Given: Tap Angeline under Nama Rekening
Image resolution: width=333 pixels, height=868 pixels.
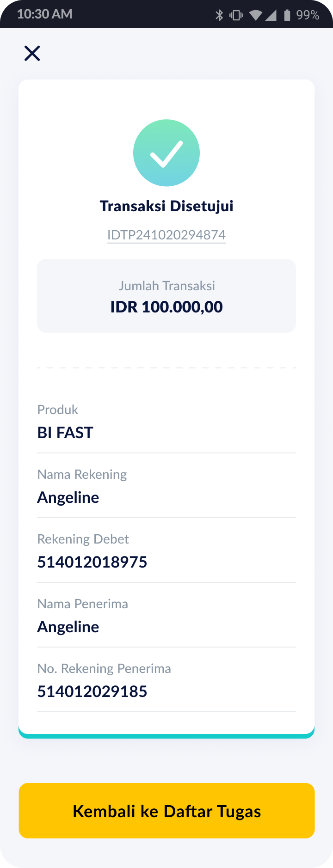Looking at the screenshot, I should 68,498.
